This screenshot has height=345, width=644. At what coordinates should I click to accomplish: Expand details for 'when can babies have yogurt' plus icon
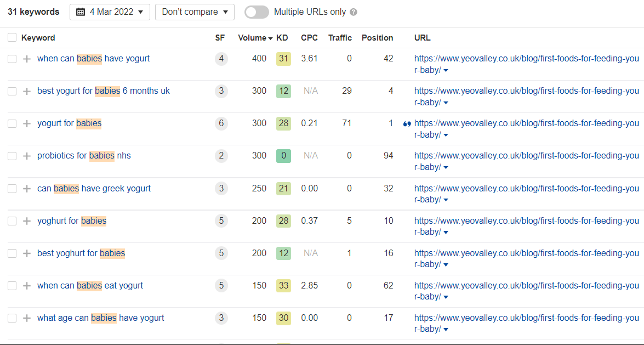click(27, 59)
